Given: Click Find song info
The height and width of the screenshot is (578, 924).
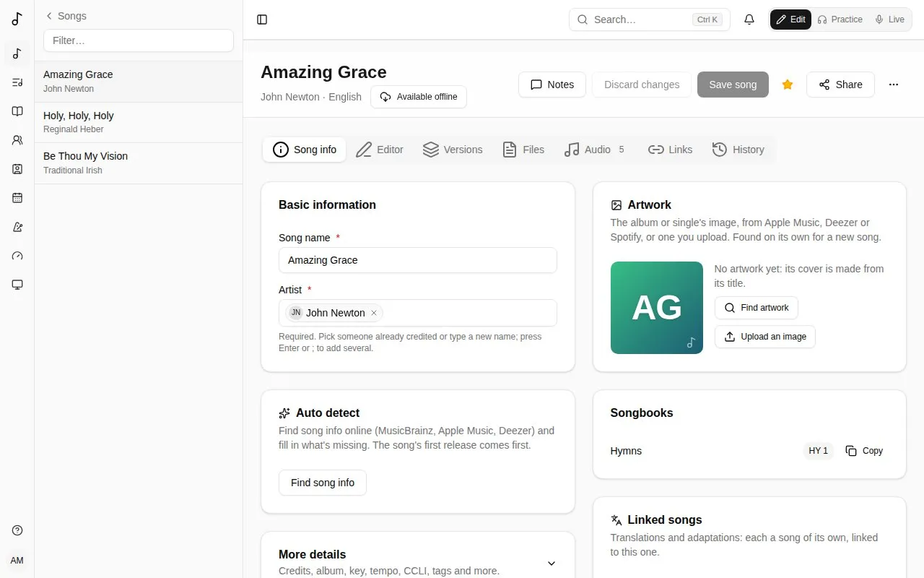Looking at the screenshot, I should 323,483.
